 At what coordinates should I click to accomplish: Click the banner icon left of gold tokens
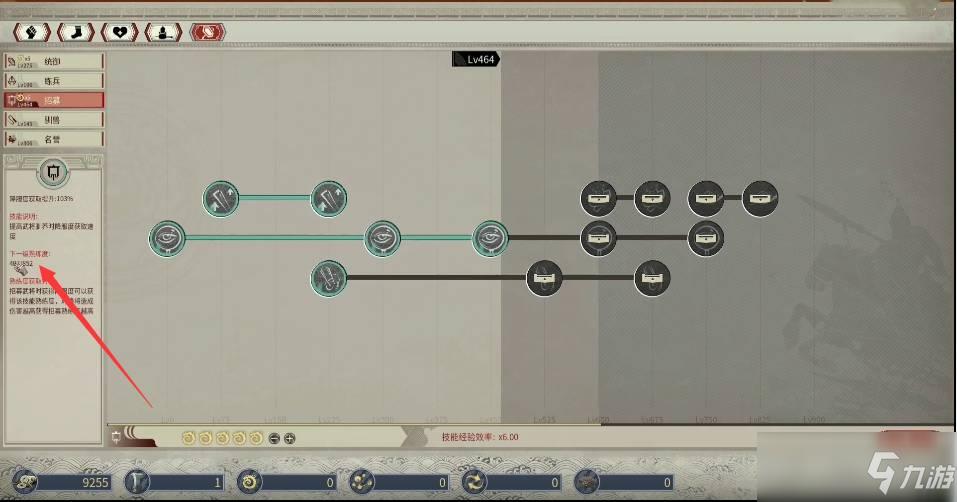click(117, 437)
